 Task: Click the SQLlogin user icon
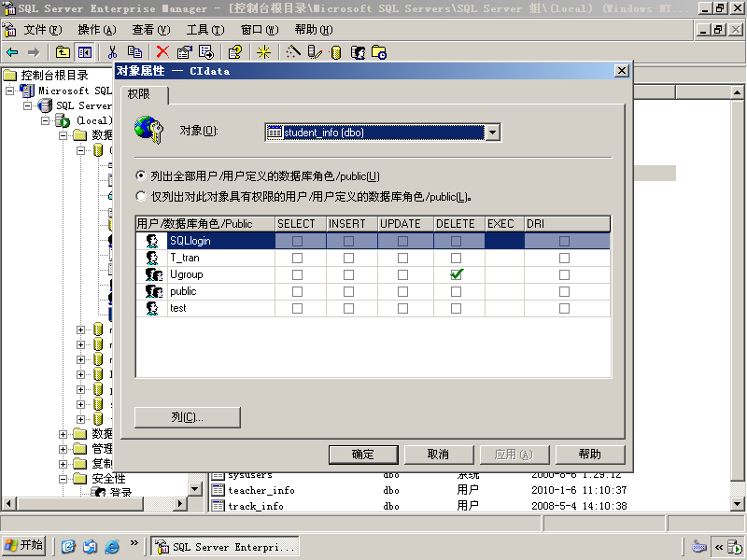[x=152, y=241]
